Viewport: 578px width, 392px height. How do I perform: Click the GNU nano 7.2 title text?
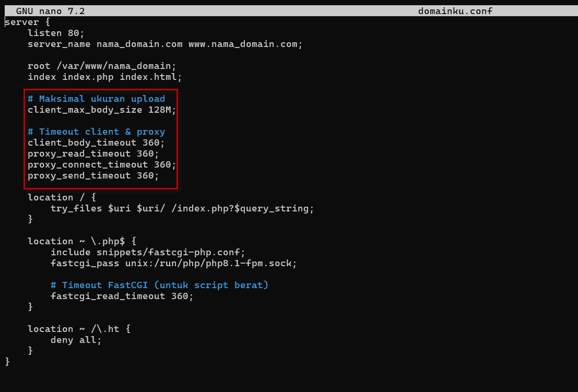50,11
